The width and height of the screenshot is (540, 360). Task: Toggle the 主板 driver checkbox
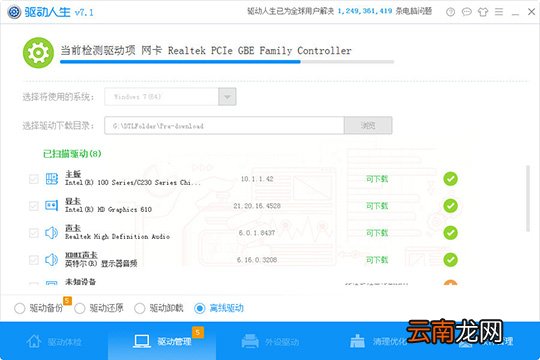click(x=34, y=179)
